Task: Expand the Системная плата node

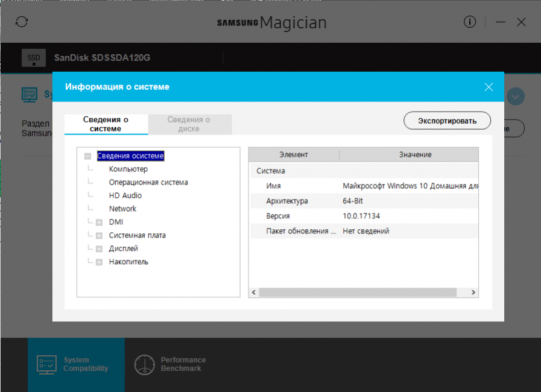Action: pos(99,236)
